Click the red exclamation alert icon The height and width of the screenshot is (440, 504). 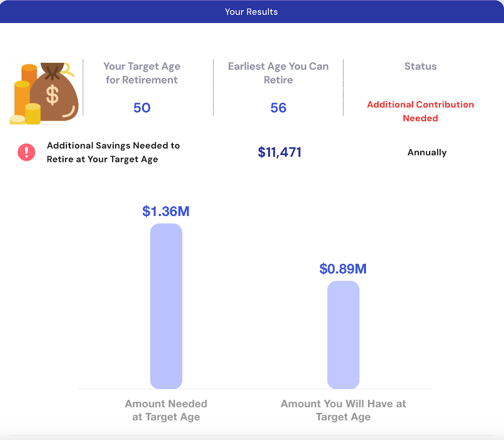[26, 152]
